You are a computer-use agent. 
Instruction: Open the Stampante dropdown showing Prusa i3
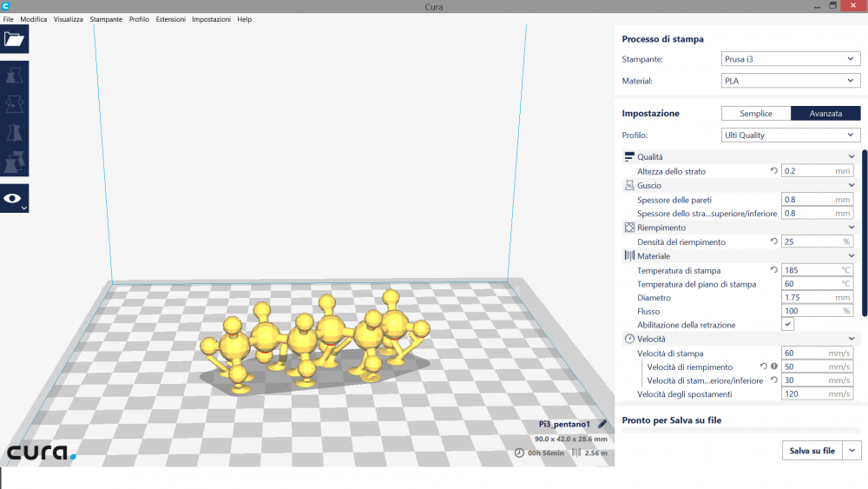point(790,59)
